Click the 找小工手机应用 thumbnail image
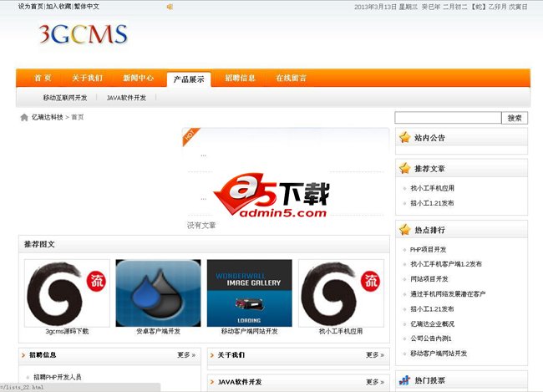The height and width of the screenshot is (392, 543). (341, 293)
